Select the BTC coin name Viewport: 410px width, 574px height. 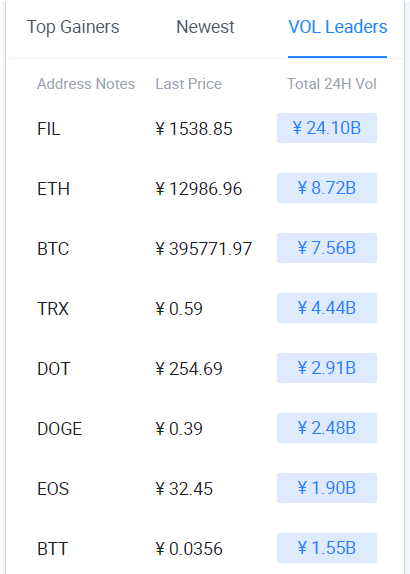pos(53,249)
